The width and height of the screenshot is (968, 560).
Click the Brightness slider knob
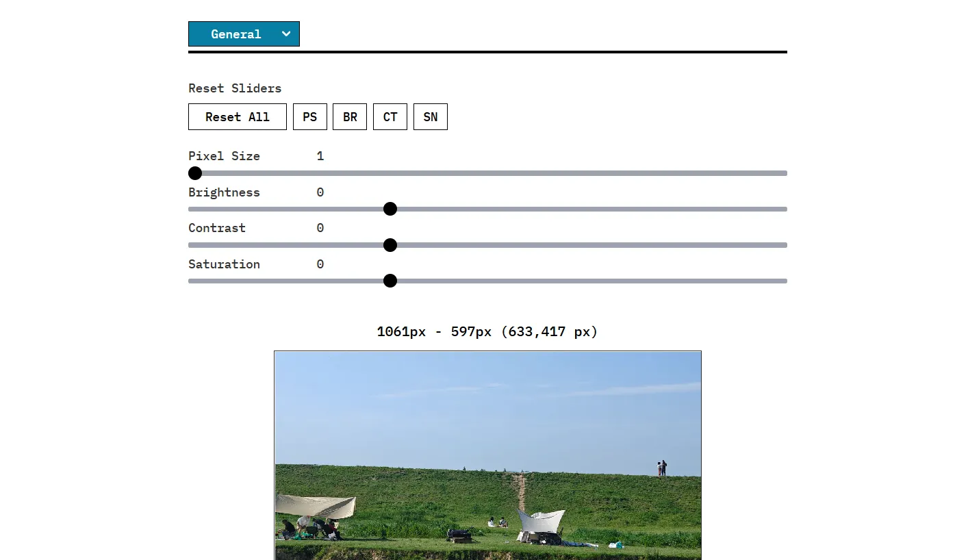coord(390,209)
